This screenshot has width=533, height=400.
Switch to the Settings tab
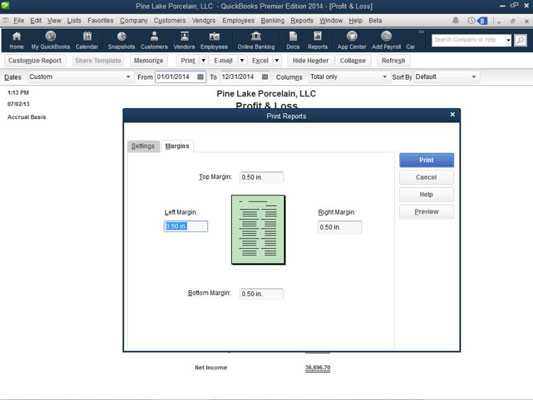pos(143,146)
